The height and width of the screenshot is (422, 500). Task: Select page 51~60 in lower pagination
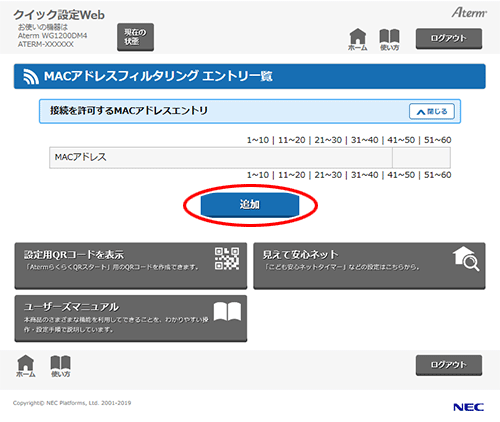[438, 175]
